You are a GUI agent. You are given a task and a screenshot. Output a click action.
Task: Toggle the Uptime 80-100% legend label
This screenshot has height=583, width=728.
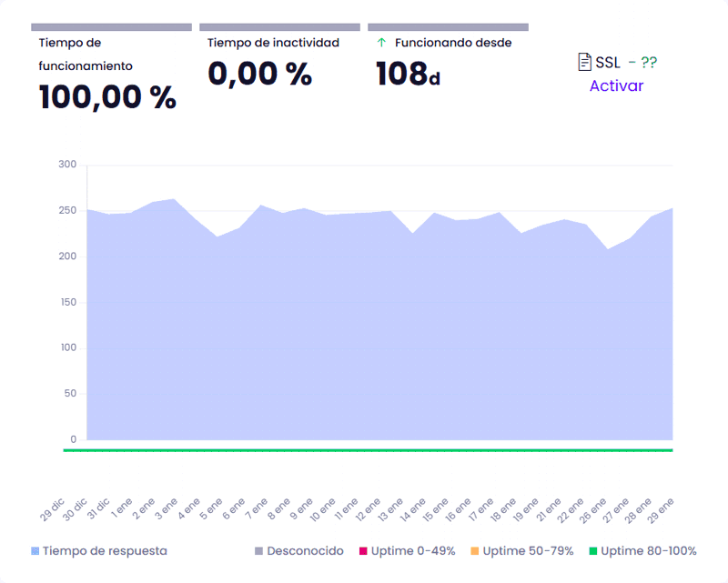click(648, 551)
